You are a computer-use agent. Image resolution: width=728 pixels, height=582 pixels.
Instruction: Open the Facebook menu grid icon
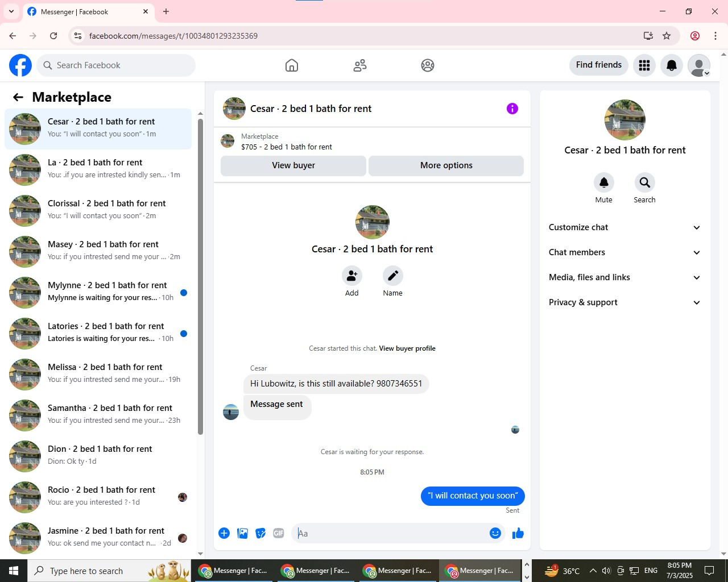644,65
